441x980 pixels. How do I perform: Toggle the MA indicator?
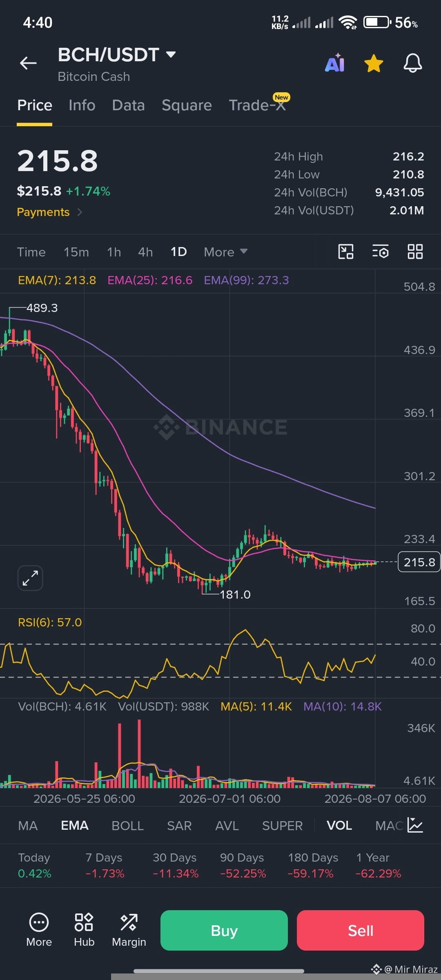pyautogui.click(x=28, y=826)
